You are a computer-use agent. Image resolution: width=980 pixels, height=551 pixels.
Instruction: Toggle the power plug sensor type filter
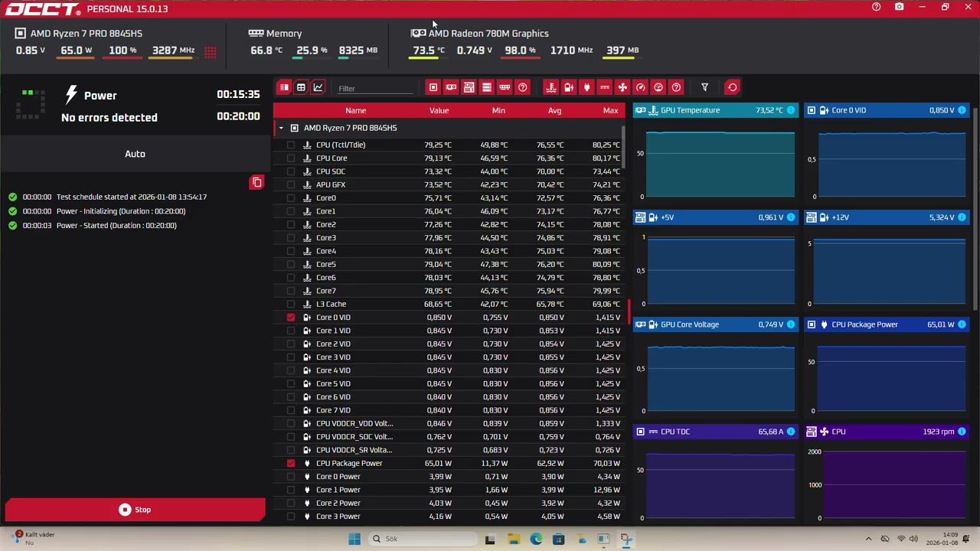coord(586,87)
